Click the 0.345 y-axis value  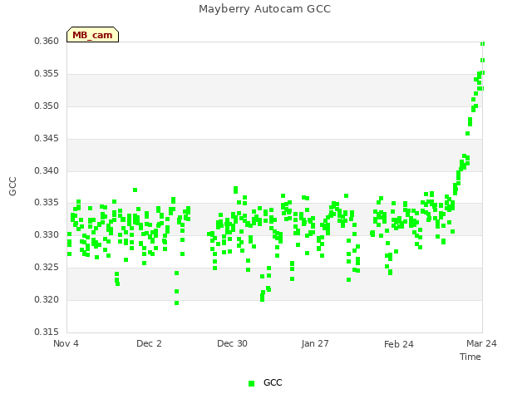point(47,139)
